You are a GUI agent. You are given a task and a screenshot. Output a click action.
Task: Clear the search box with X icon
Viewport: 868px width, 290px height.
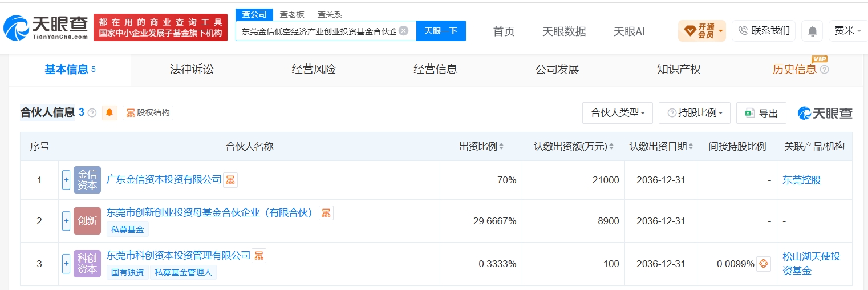tap(403, 31)
